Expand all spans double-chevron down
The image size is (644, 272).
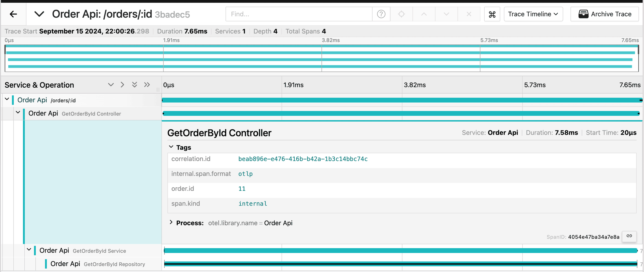pyautogui.click(x=134, y=85)
